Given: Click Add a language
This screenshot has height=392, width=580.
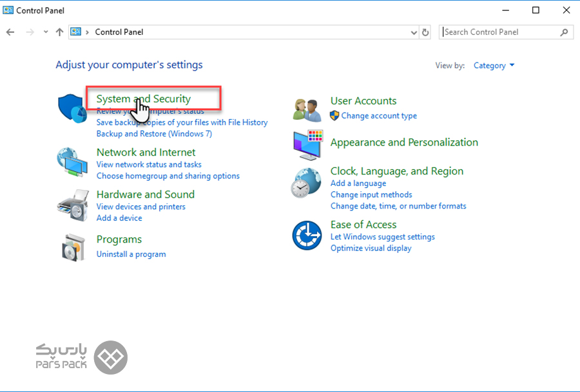Looking at the screenshot, I should pos(358,183).
